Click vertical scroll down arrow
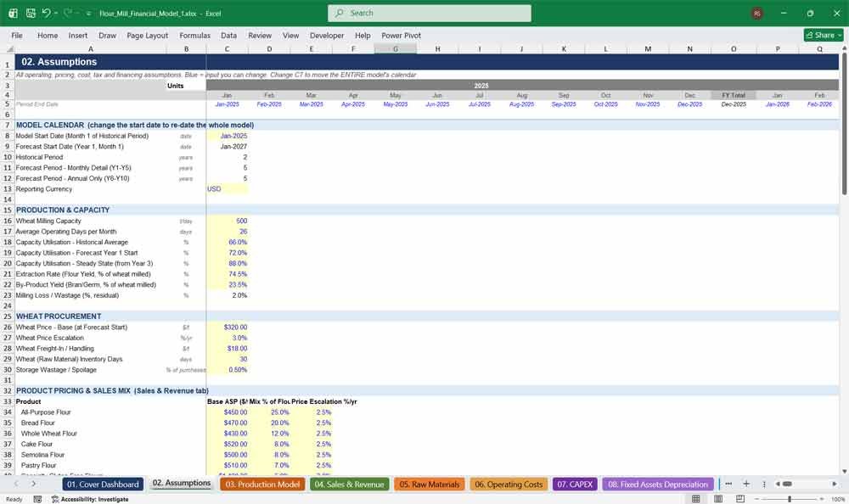 click(844, 472)
